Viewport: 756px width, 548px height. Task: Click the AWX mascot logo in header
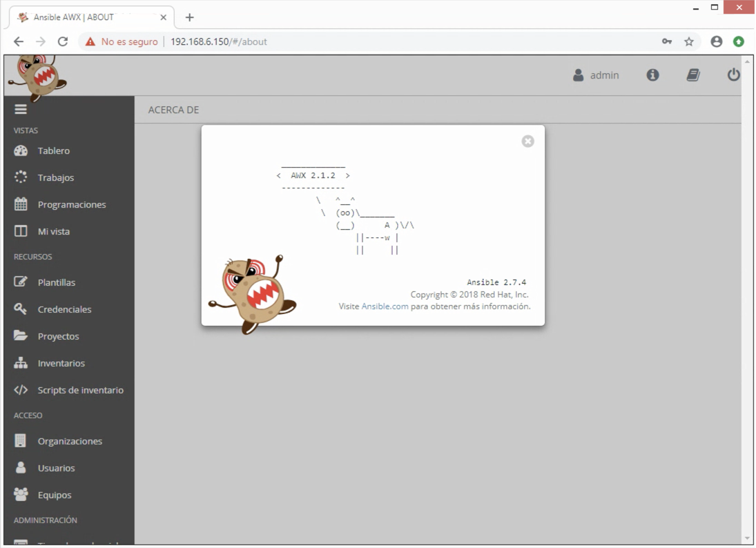click(38, 77)
